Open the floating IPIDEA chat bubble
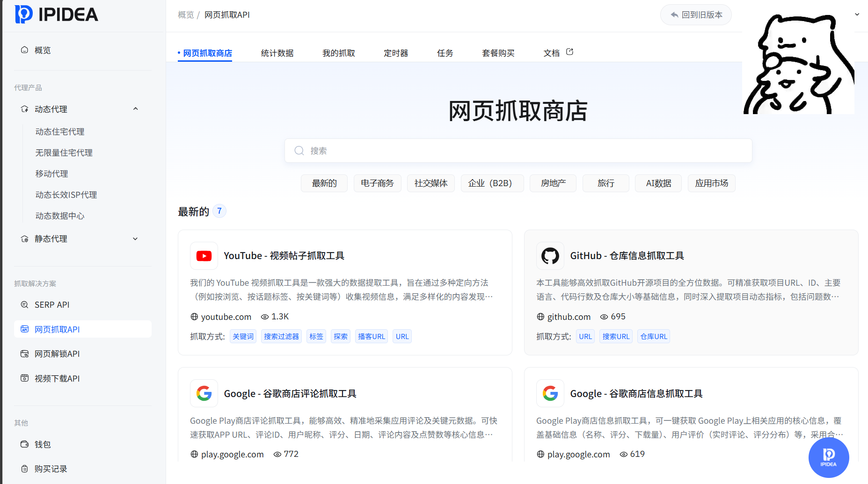This screenshot has height=484, width=868. click(828, 457)
